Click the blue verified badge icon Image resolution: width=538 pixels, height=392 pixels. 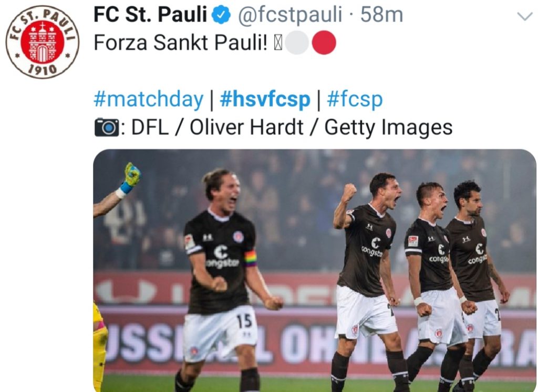pyautogui.click(x=221, y=15)
